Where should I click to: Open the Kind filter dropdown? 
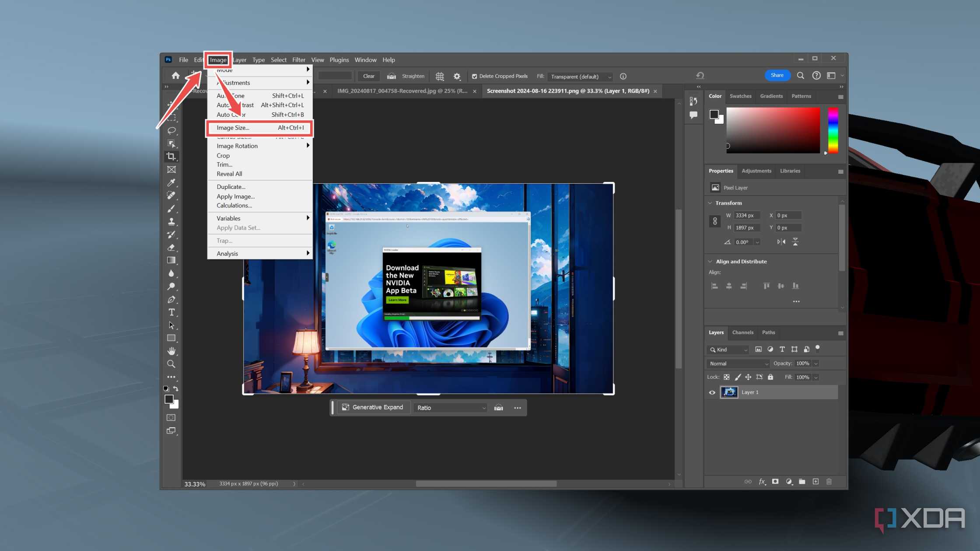[x=728, y=349]
